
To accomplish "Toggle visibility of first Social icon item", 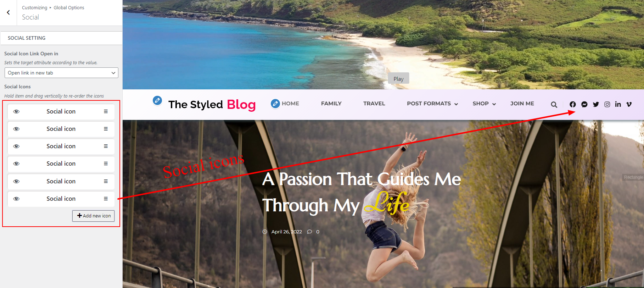I will (x=16, y=111).
